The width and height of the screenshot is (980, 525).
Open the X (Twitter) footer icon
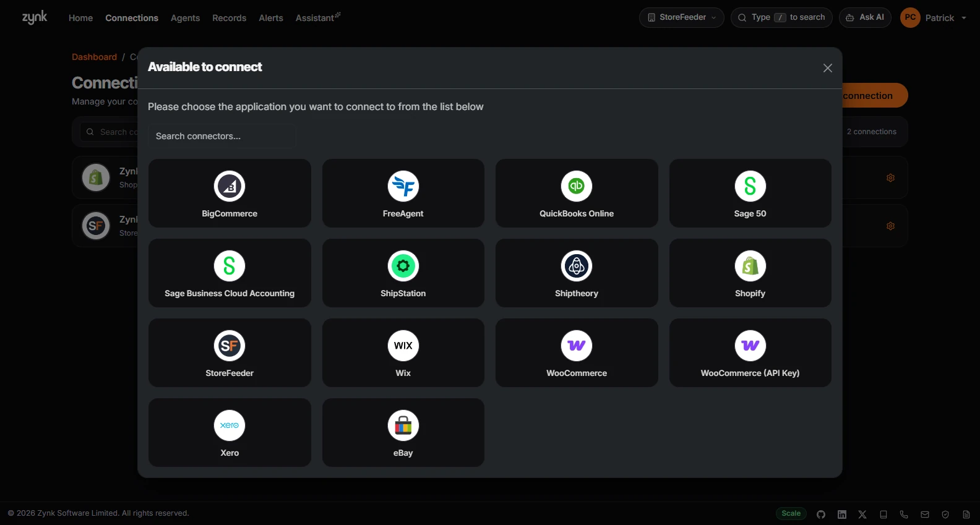[862, 514]
